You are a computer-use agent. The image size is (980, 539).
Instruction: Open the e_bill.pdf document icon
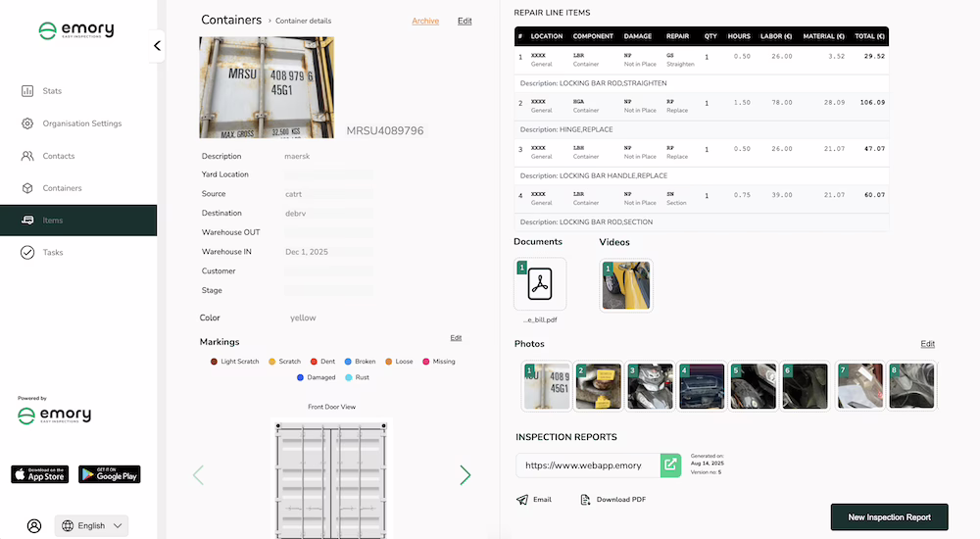540,284
